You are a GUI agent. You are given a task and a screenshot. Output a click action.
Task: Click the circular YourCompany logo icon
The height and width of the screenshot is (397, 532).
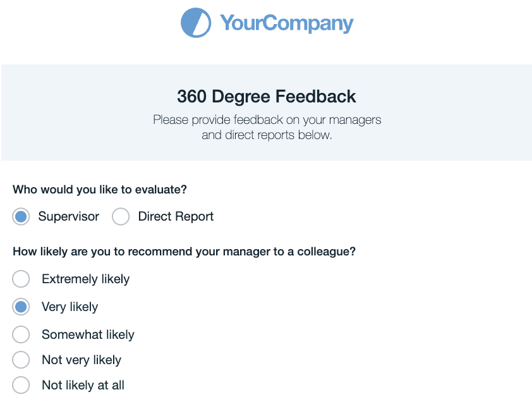tap(195, 23)
